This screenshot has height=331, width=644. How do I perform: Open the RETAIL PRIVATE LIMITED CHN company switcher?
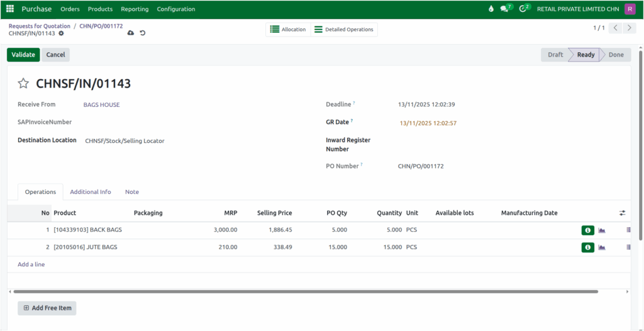[578, 9]
